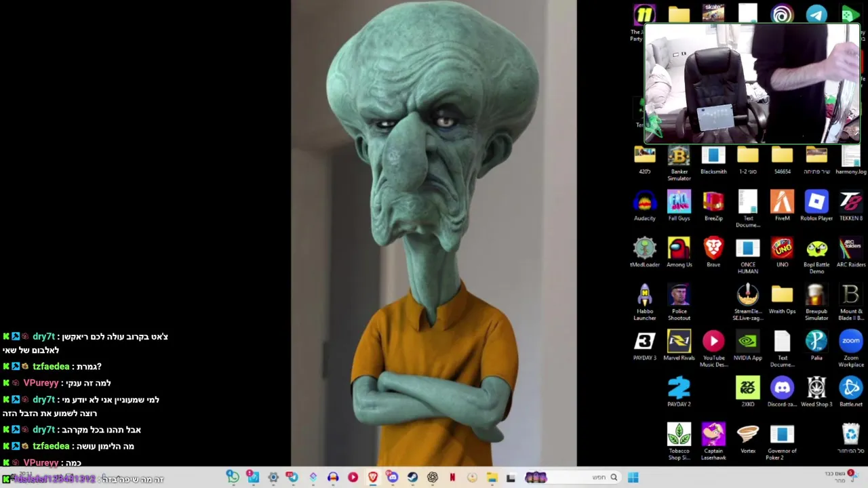Launch Tobacco Shop Simulator shortcut
The width and height of the screenshot is (868, 488).
tap(679, 442)
